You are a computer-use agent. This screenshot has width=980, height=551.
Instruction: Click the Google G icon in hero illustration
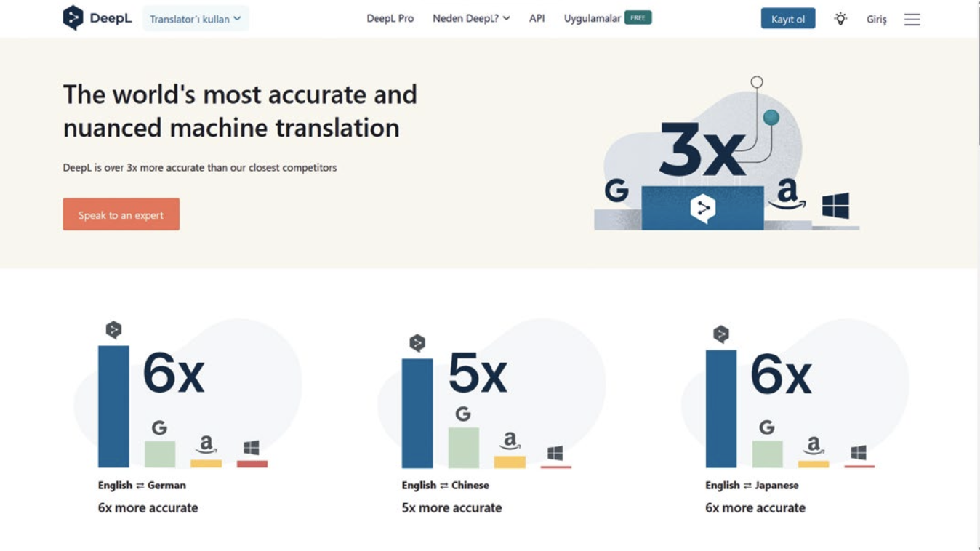point(616,191)
